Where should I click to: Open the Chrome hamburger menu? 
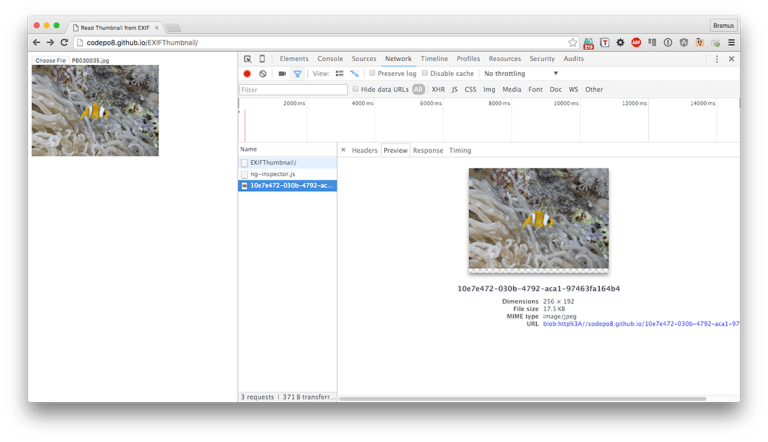pyautogui.click(x=731, y=43)
